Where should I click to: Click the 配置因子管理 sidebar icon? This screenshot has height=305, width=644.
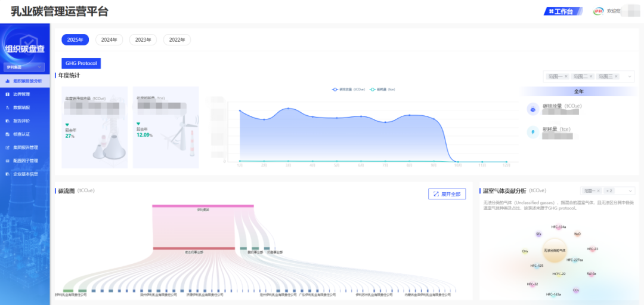click(x=7, y=161)
